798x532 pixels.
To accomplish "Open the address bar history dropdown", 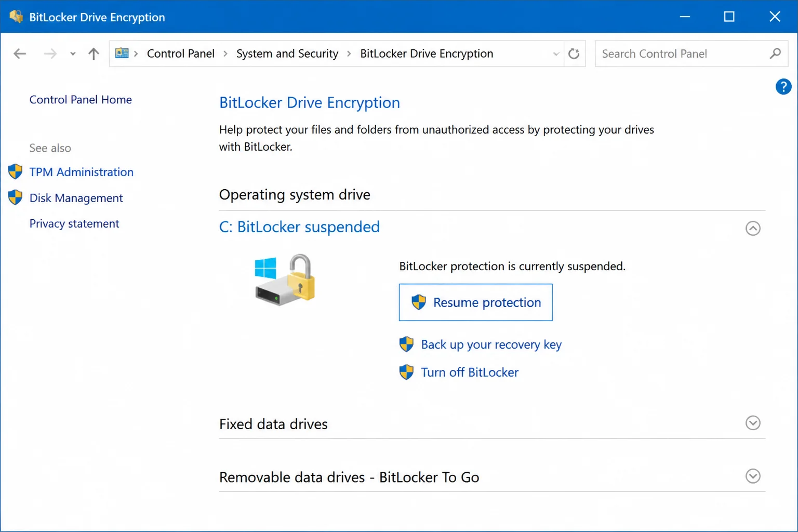I will pyautogui.click(x=556, y=54).
